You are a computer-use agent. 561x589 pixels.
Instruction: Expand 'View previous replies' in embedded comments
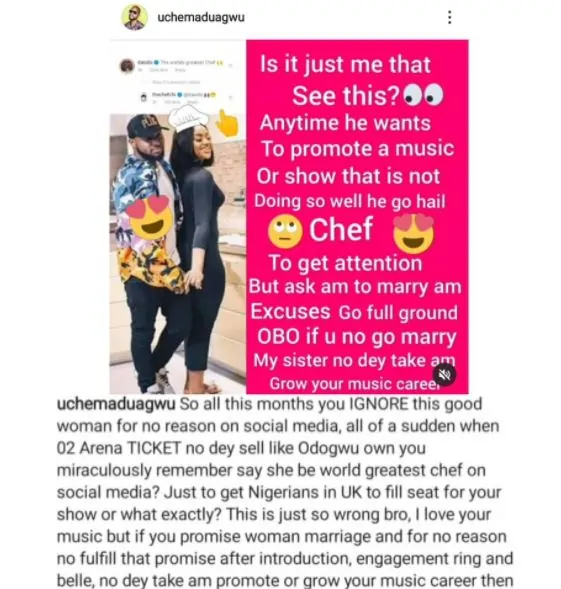click(x=176, y=82)
